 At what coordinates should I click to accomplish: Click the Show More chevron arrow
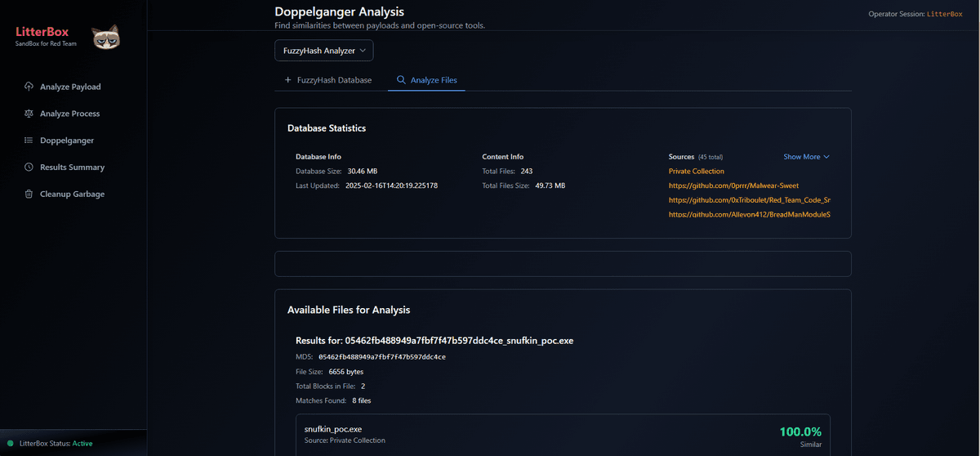point(826,157)
